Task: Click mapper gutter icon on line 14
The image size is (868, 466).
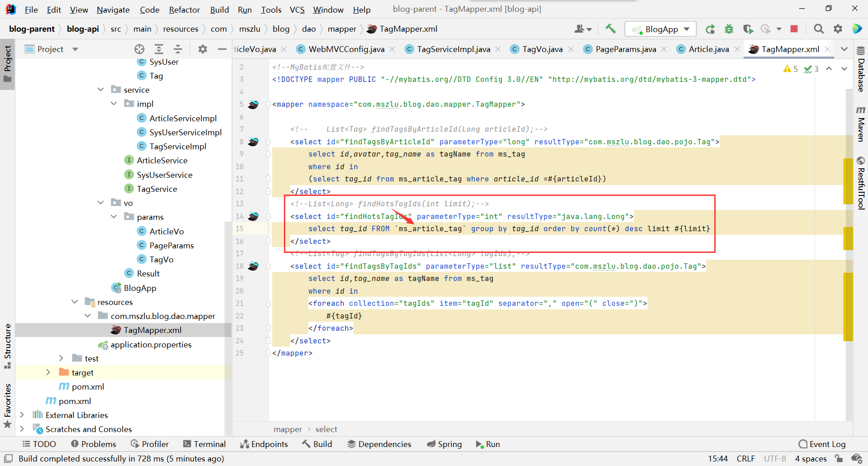Action: click(253, 216)
